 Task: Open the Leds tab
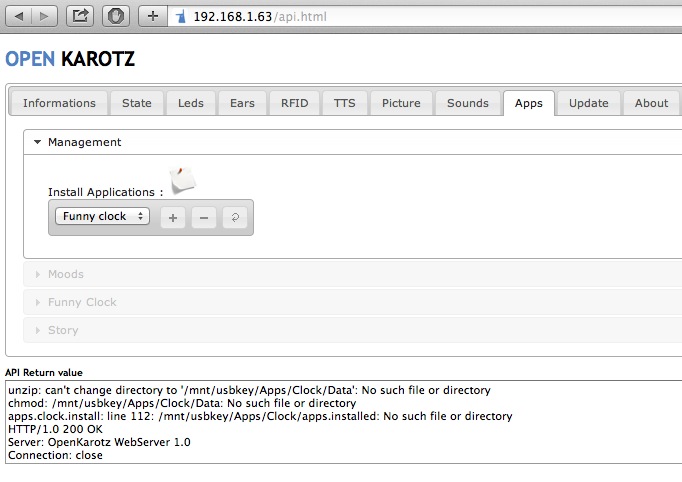(x=191, y=103)
